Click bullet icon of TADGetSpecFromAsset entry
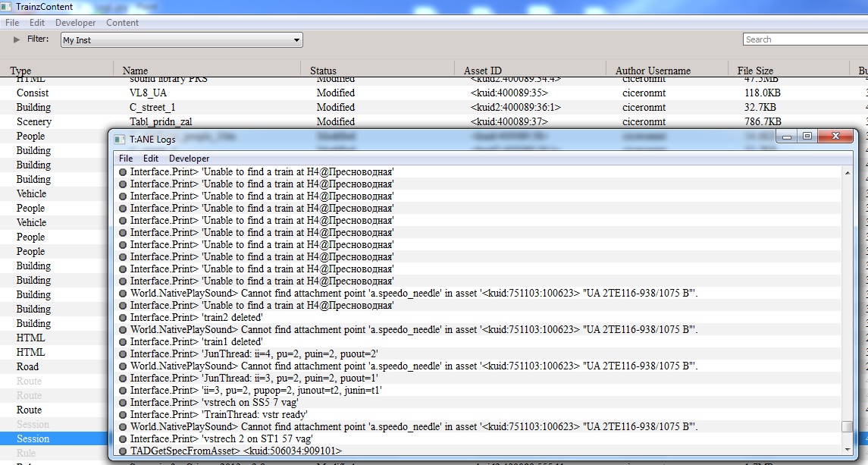The width and height of the screenshot is (868, 465). [x=123, y=451]
